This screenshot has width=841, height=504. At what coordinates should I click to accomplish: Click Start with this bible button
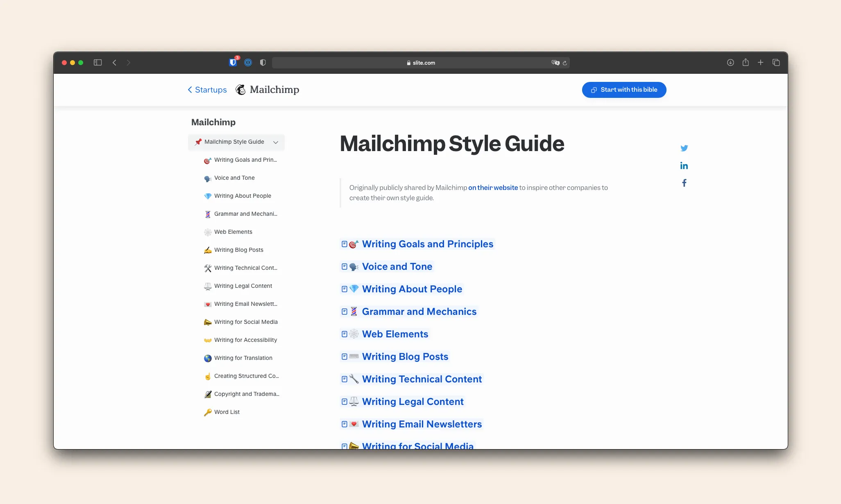click(x=624, y=90)
